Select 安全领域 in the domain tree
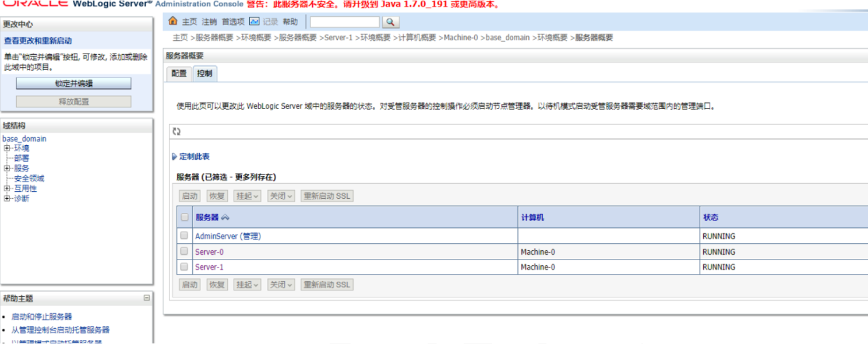The width and height of the screenshot is (868, 344). point(29,178)
